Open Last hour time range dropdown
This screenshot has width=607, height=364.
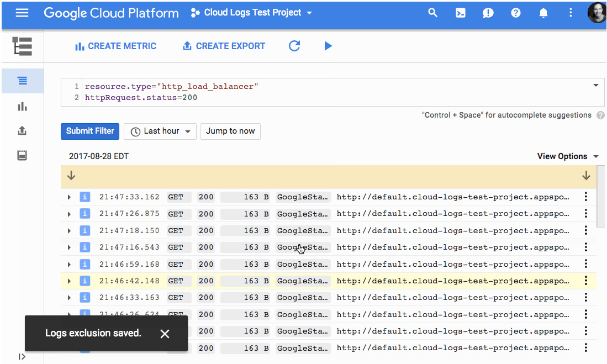coord(160,131)
